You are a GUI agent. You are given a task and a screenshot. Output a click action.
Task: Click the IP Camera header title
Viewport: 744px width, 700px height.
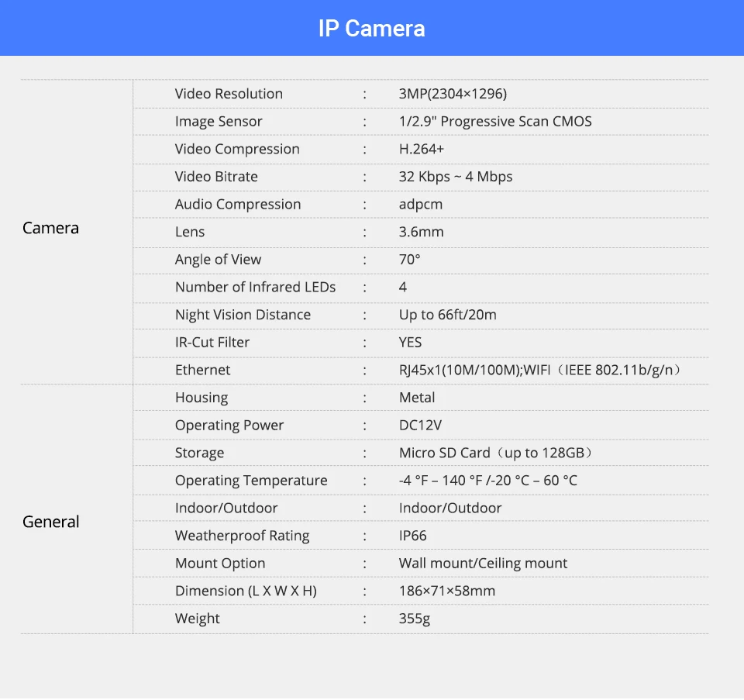[x=371, y=29]
